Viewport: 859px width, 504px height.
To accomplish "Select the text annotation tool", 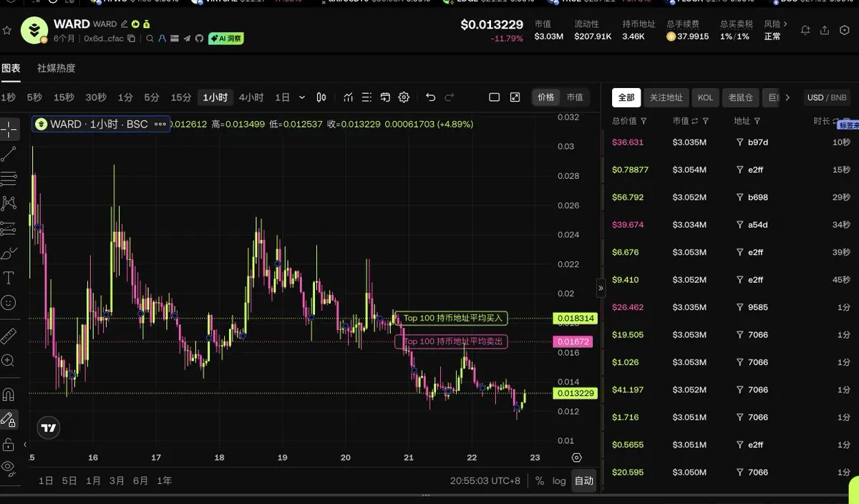I will pos(9,278).
